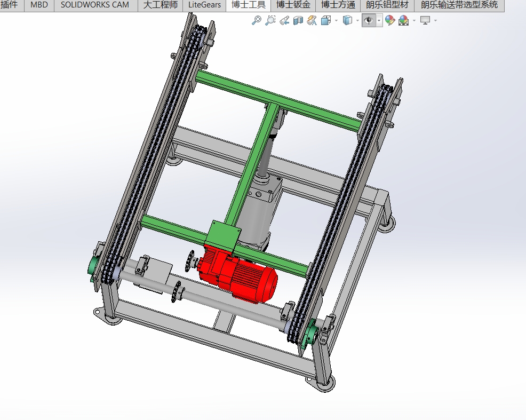
Task: Click the Edit Appearance icon
Action: click(x=390, y=20)
